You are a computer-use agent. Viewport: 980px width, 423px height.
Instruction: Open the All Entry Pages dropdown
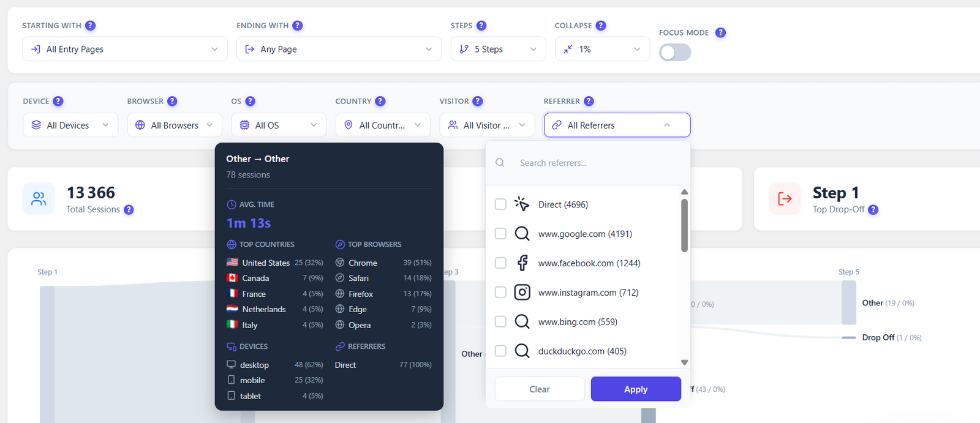(125, 49)
